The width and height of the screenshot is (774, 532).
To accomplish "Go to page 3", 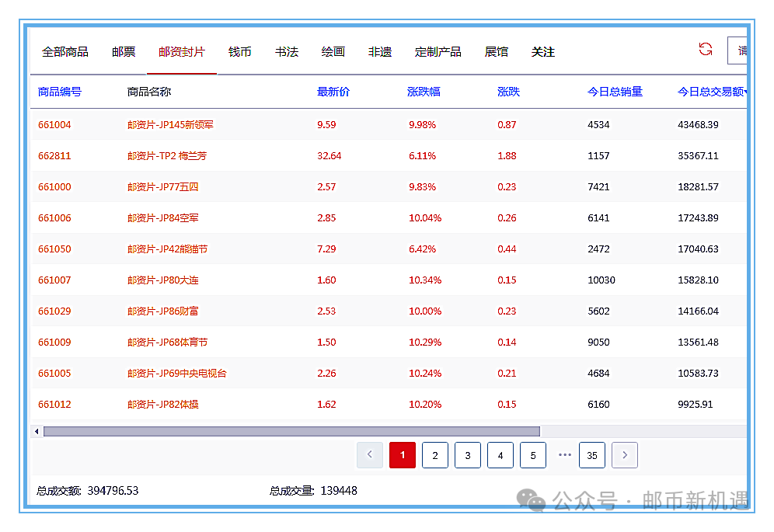I will tap(468, 455).
